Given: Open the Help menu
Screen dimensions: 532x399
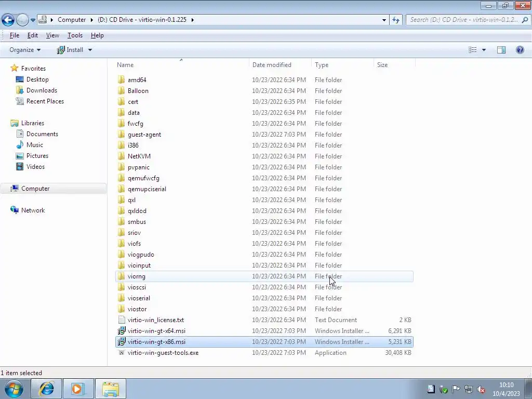Looking at the screenshot, I should (x=97, y=35).
